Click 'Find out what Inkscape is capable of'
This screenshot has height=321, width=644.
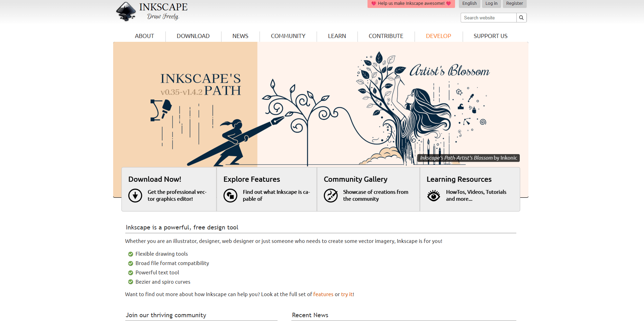(276, 196)
